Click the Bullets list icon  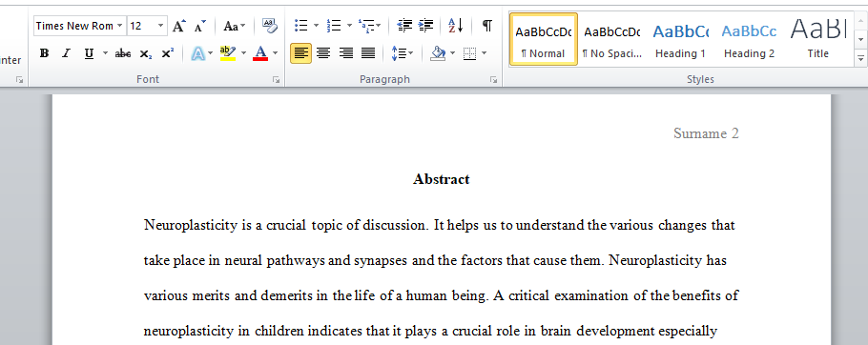301,26
